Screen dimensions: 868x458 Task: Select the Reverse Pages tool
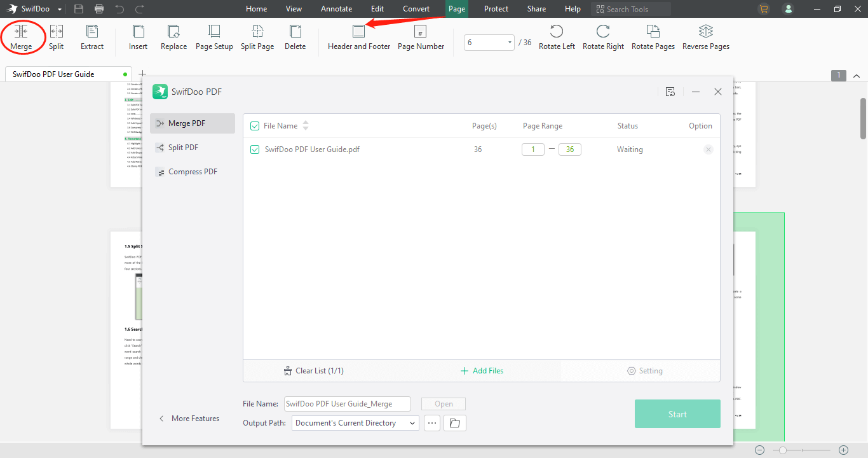(706, 38)
